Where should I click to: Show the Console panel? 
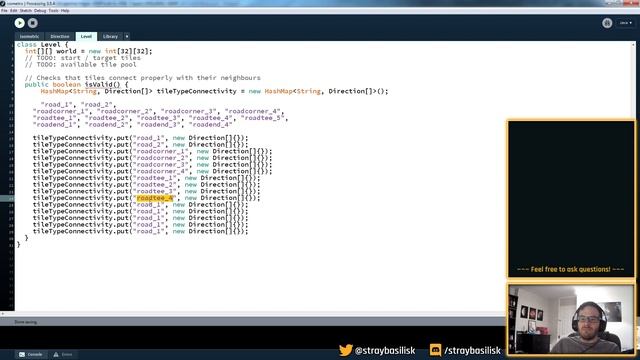click(x=31, y=354)
